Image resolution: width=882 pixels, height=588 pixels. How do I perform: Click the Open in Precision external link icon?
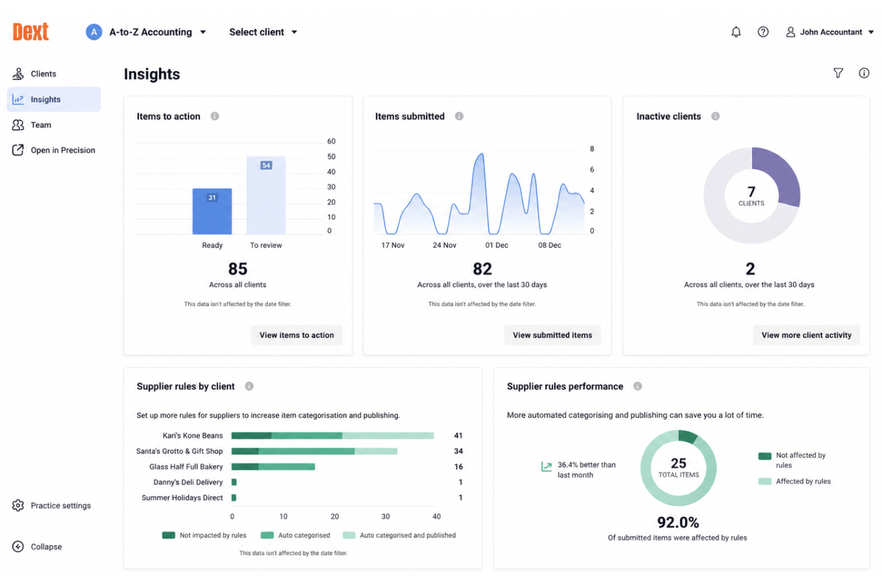[18, 150]
